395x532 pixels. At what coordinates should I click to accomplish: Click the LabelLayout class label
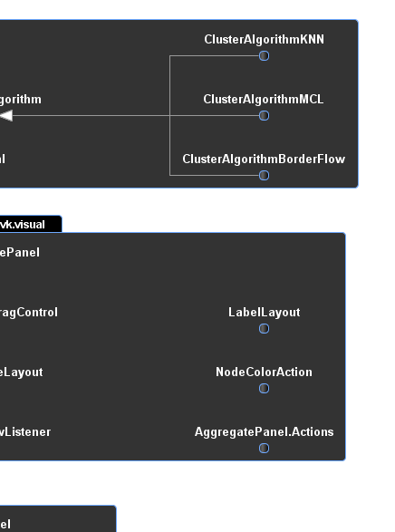(x=265, y=313)
